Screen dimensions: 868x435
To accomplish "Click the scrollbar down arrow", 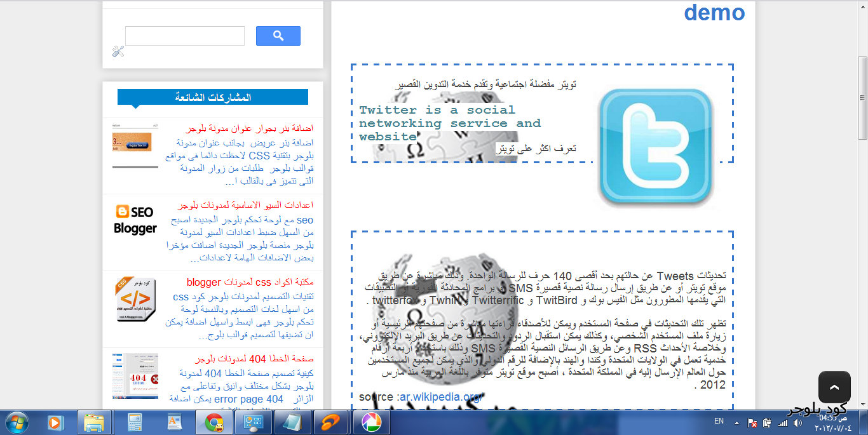I will click(x=863, y=405).
